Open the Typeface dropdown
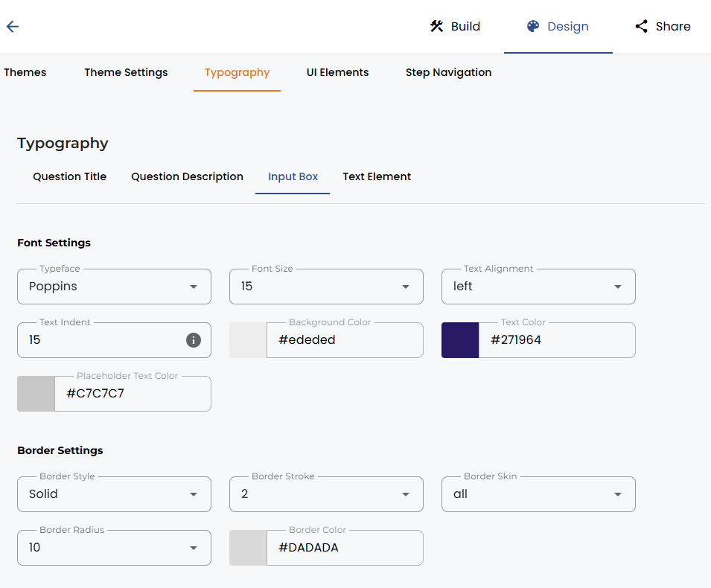This screenshot has height=588, width=711. click(x=114, y=287)
